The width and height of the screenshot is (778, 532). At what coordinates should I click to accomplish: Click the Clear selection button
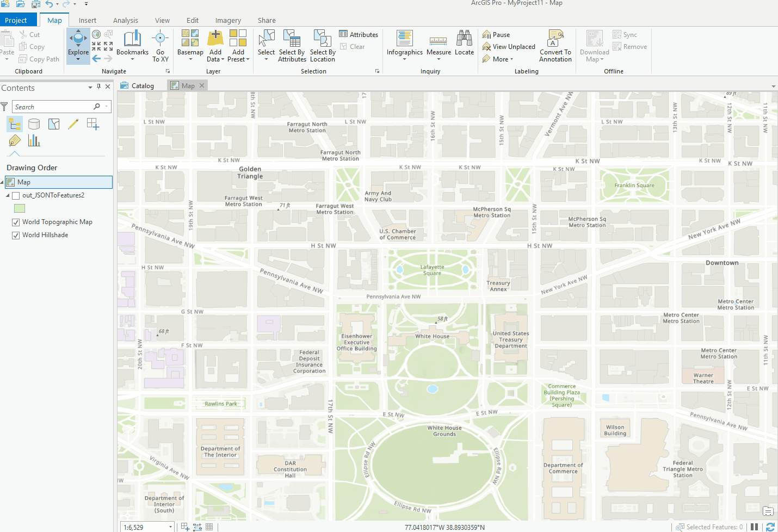pyautogui.click(x=353, y=47)
